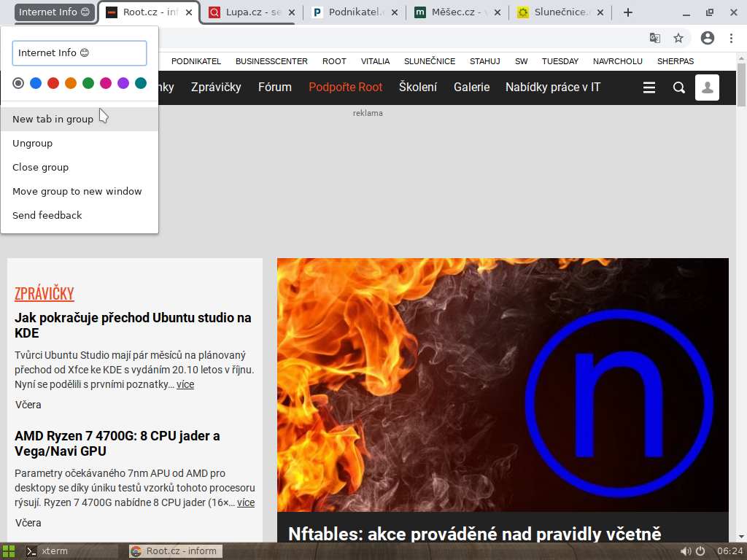This screenshot has width=747, height=560.
Task: Select Ungroup from the group menu
Action: 32,143
